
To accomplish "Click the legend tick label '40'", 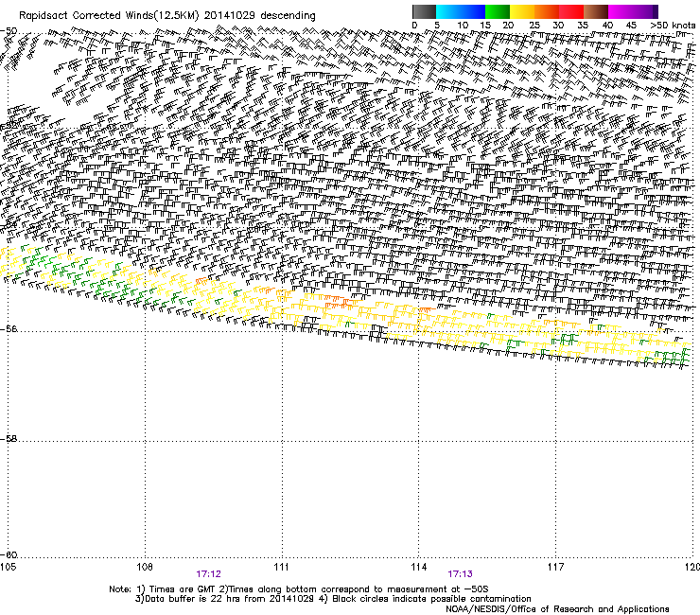I will 607,26.
